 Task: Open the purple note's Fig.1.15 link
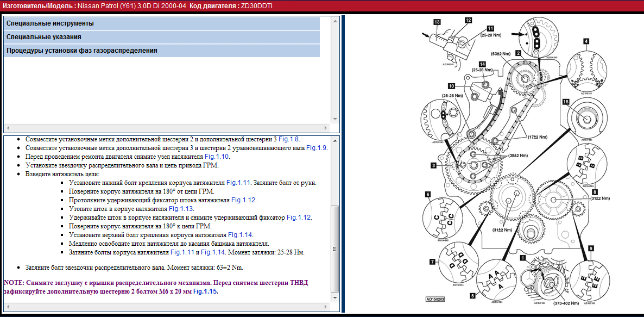pyautogui.click(x=206, y=292)
